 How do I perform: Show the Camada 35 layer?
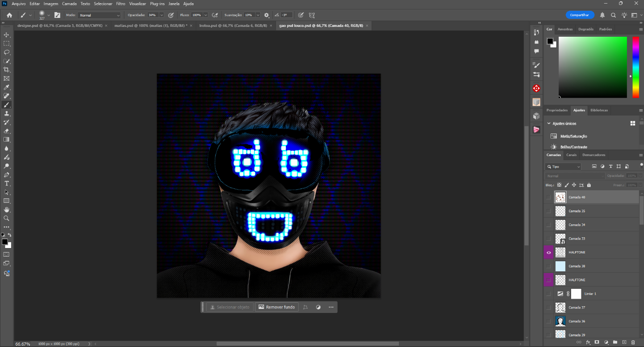coord(549,211)
